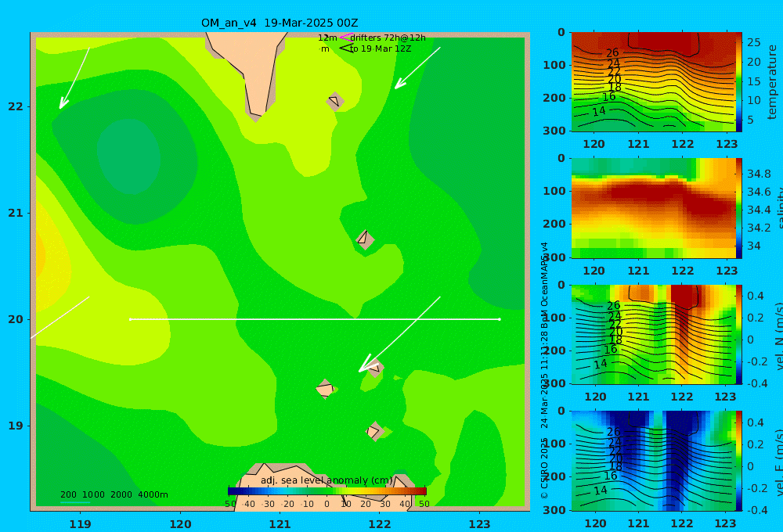Select the "drifters 72h@12h" legend text
This screenshot has width=783, height=532.
tap(388, 38)
